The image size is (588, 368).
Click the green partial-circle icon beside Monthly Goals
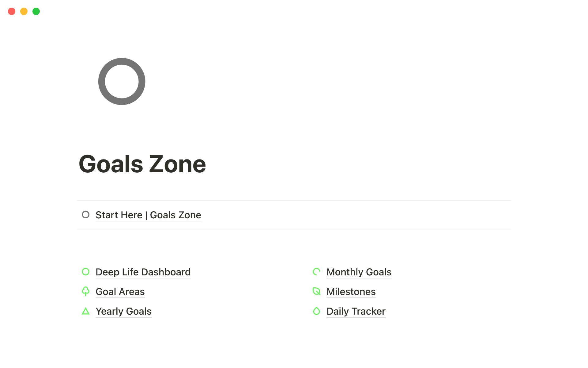coord(316,272)
